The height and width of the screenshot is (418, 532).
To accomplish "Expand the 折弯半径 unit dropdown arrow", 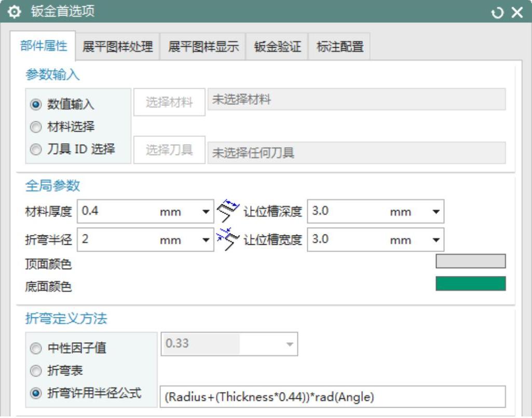I will [206, 240].
